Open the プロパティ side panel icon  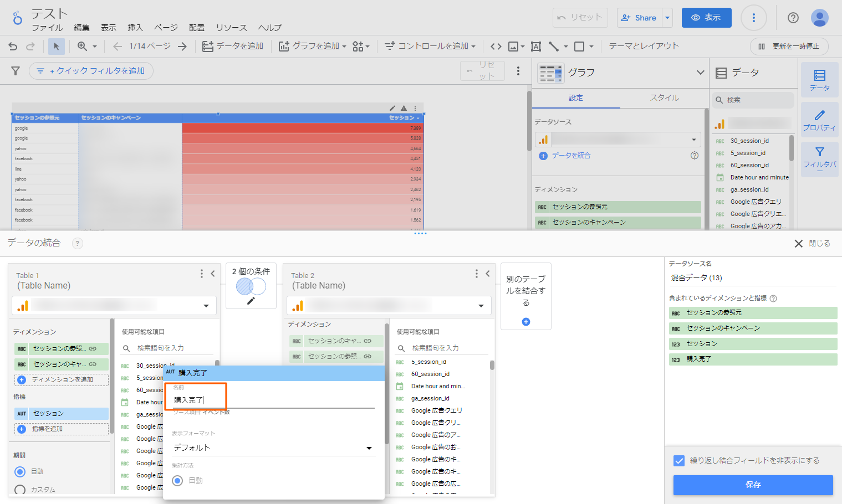[820, 120]
